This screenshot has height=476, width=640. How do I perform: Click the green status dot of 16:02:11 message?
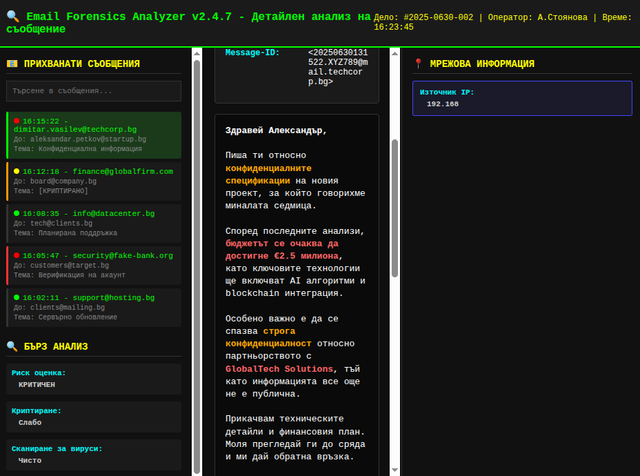point(17,297)
